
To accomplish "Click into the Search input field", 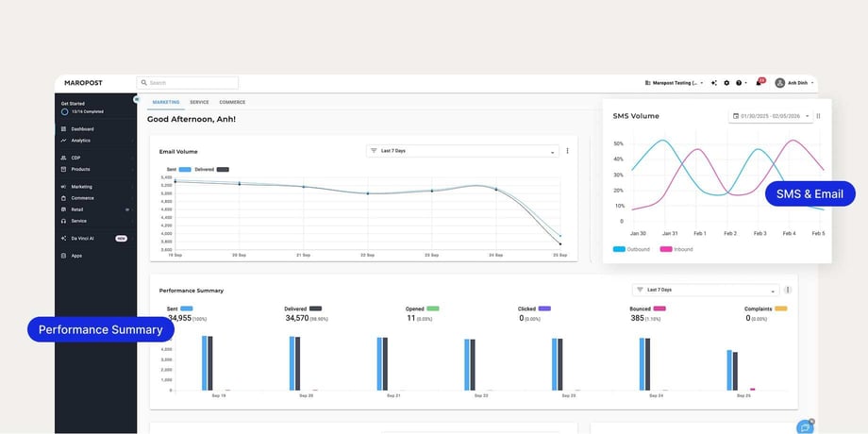I will [x=187, y=83].
